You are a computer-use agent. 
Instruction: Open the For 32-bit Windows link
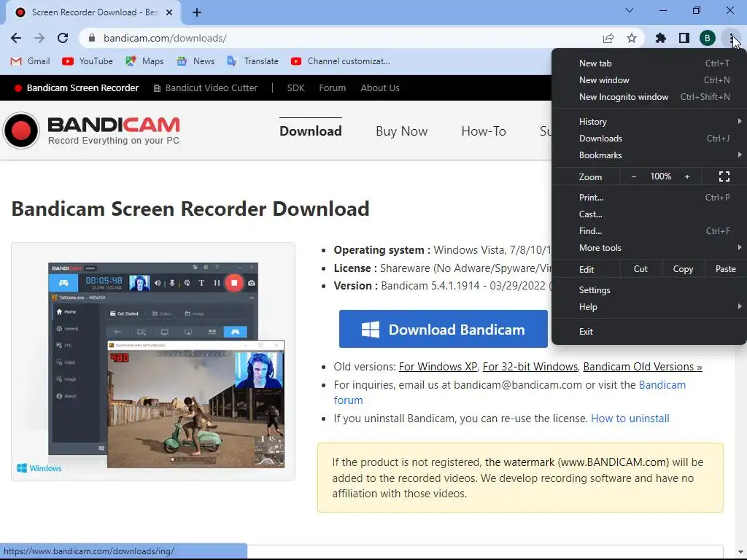[530, 367]
